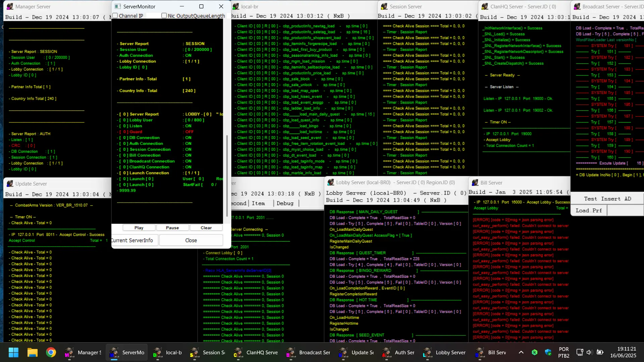Viewport: 644px width, 362px height.
Task: Enable the Nic OutputQueueLength checkbox
Action: click(164, 15)
